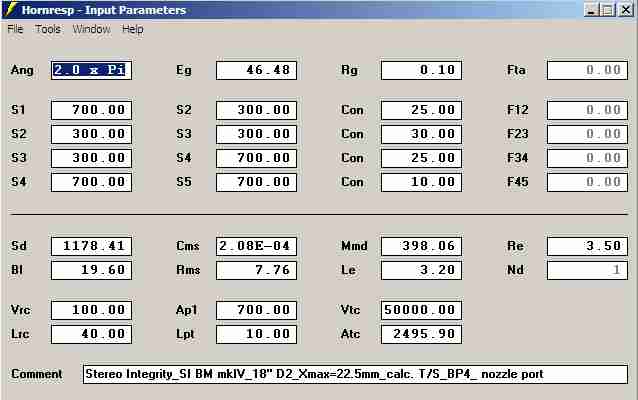The width and height of the screenshot is (638, 400).
Task: Click the Vrc field with 100.00
Action: pos(92,310)
